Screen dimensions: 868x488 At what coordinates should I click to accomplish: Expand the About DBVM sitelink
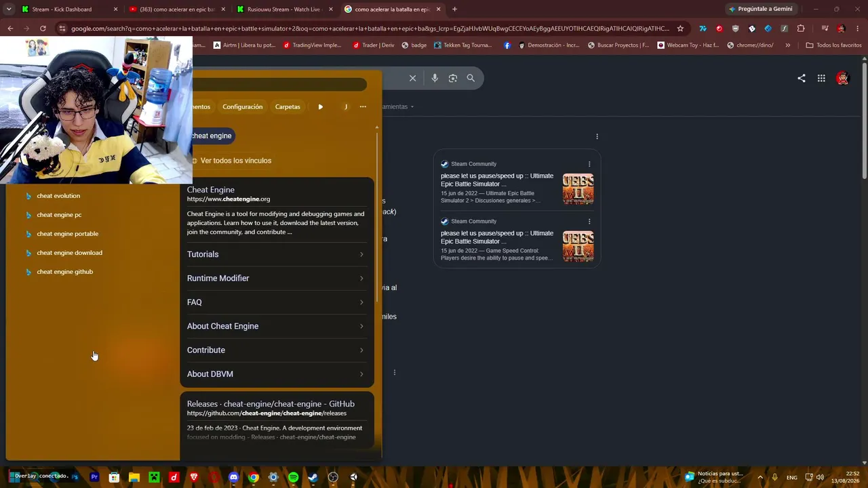point(276,374)
